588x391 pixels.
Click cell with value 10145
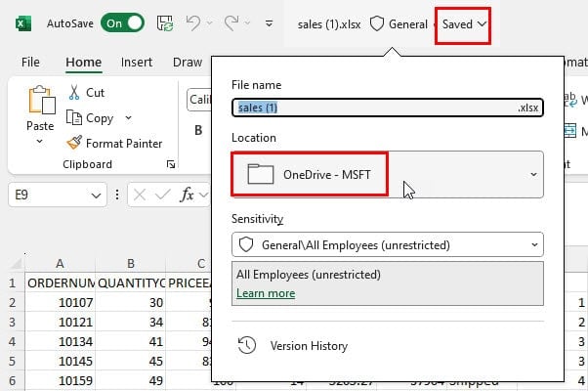(60, 361)
